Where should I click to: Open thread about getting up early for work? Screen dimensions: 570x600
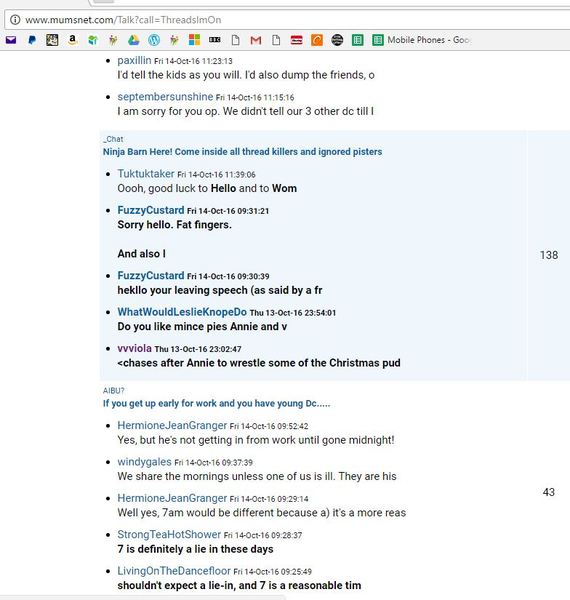click(x=217, y=403)
